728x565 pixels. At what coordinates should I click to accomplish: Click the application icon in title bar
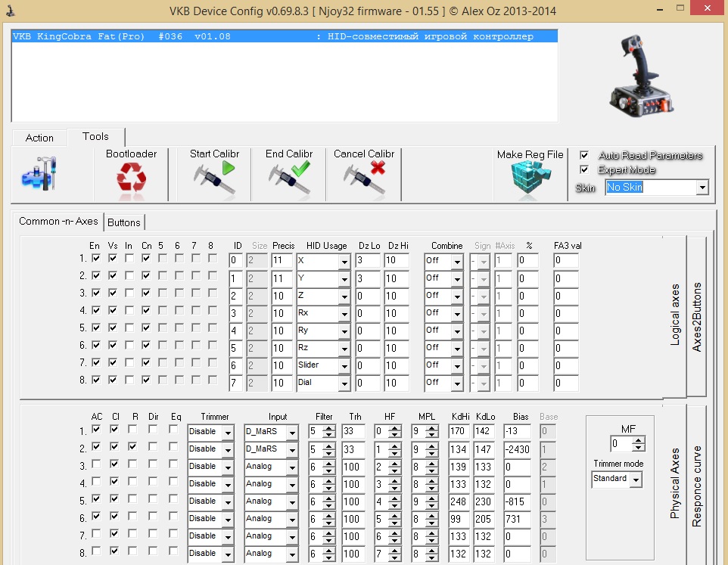click(x=10, y=11)
